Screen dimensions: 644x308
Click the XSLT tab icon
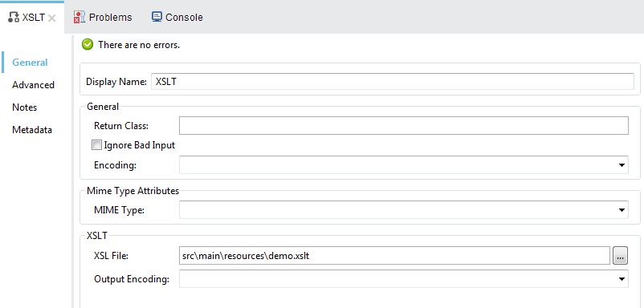[x=14, y=17]
